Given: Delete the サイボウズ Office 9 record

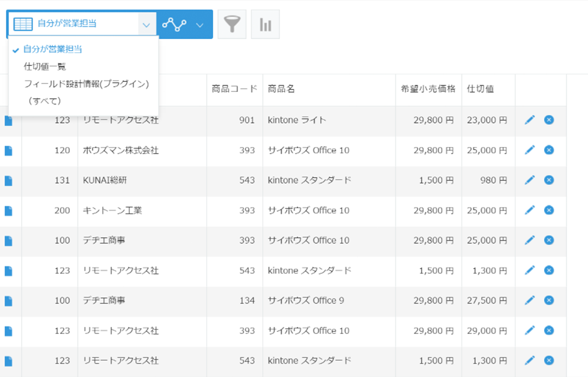Looking at the screenshot, I should click(x=549, y=300).
